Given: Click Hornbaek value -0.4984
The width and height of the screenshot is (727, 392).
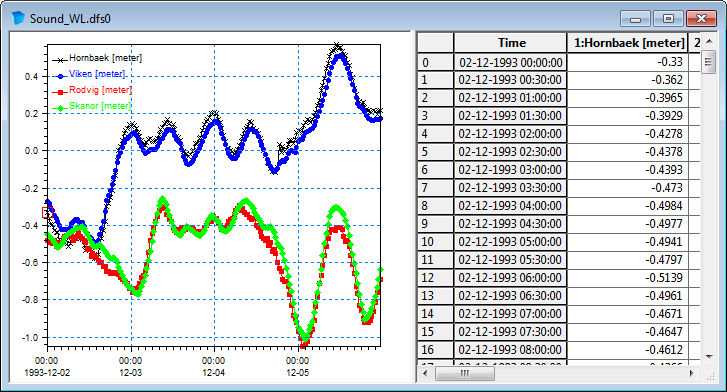Looking at the screenshot, I should (x=628, y=206).
